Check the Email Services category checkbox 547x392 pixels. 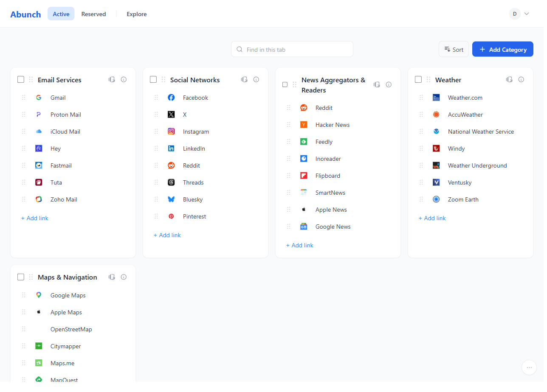[x=21, y=79]
